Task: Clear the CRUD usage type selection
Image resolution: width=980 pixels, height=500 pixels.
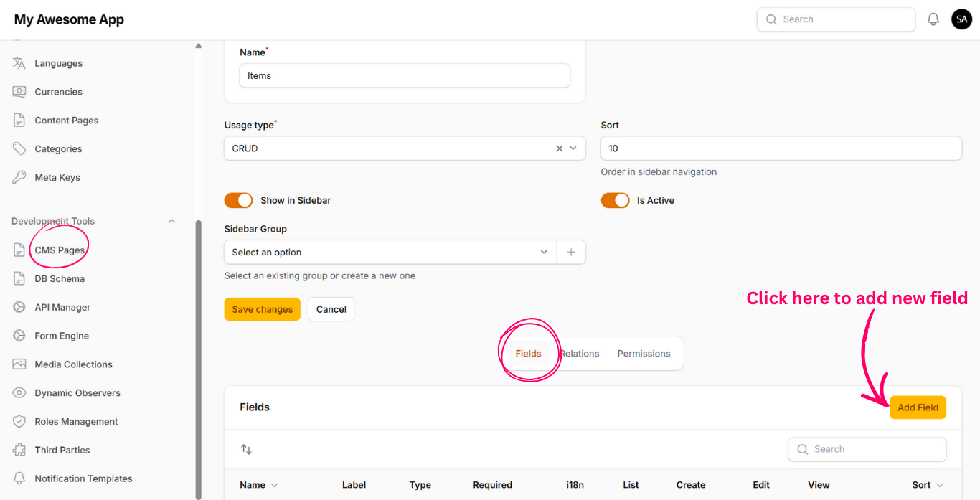Action: click(x=559, y=148)
